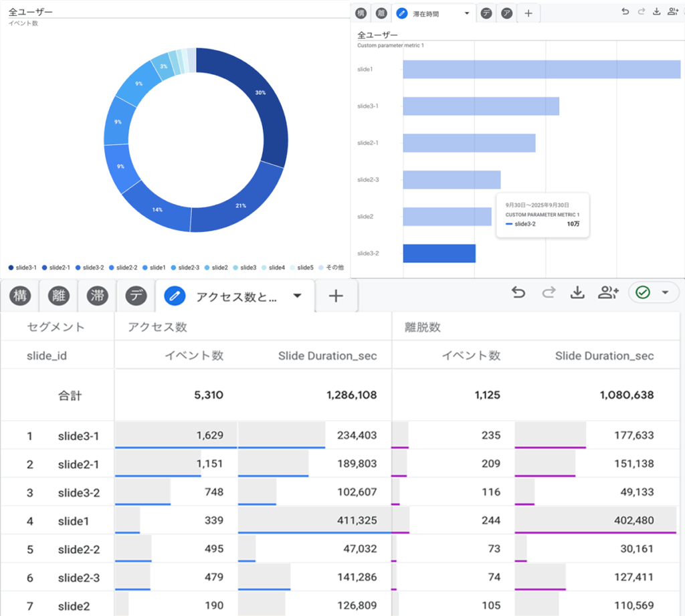The image size is (685, 616).
Task: Expand the green checkmark status dropdown
Action: pyautogui.click(x=665, y=293)
